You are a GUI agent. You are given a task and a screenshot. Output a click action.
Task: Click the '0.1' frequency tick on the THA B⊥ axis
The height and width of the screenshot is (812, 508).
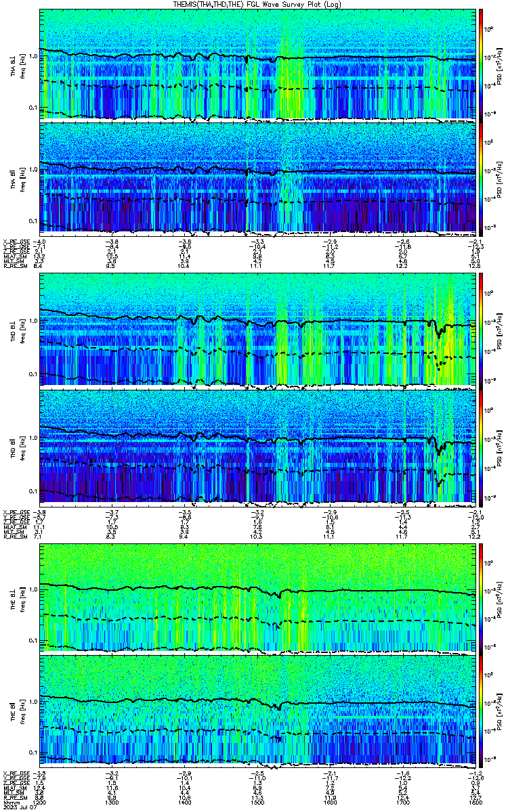(x=33, y=107)
